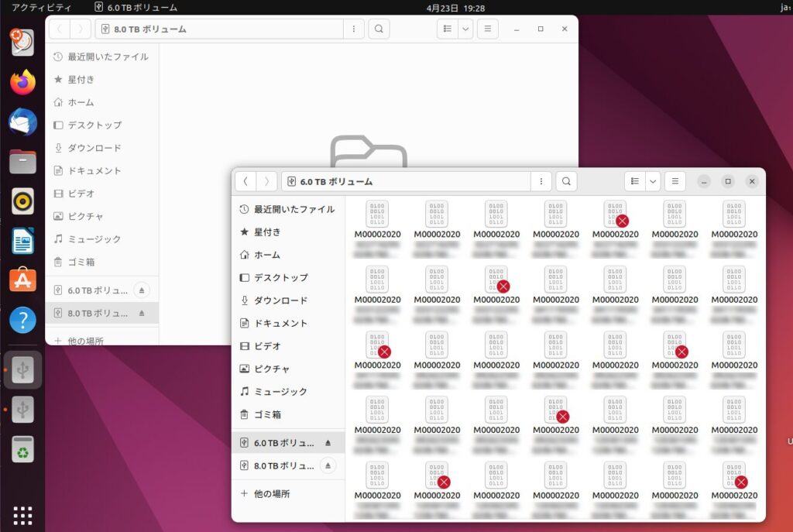Toggle list view in 6.0 TB window
This screenshot has height=532, width=793.
[x=635, y=181]
